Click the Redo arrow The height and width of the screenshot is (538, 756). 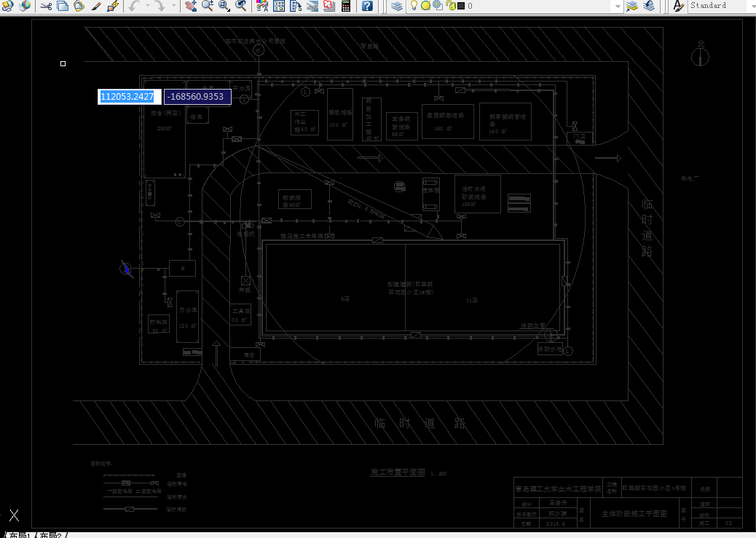(160, 6)
